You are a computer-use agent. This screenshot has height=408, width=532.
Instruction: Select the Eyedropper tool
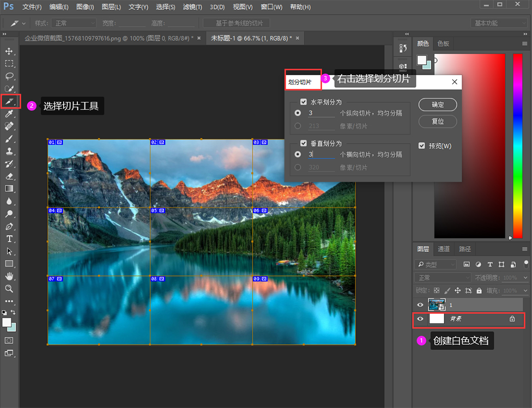[x=9, y=114]
